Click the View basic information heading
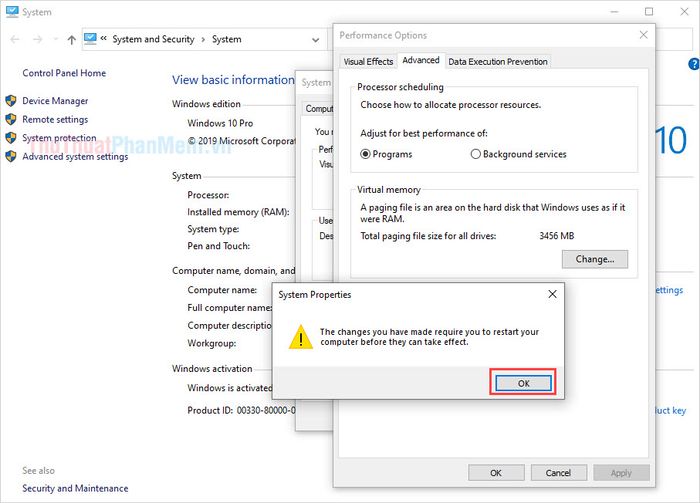Image resolution: width=700 pixels, height=503 pixels. click(233, 80)
